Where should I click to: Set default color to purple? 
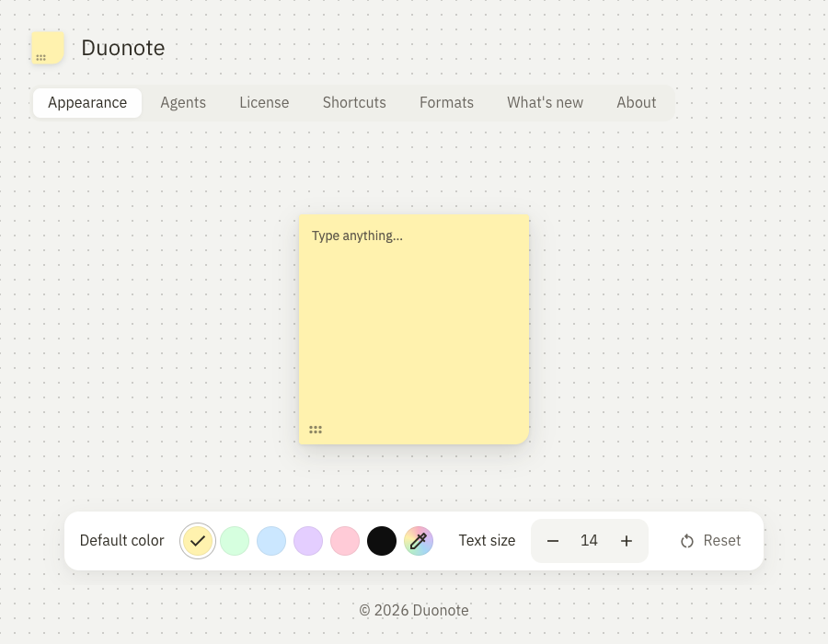pos(308,541)
